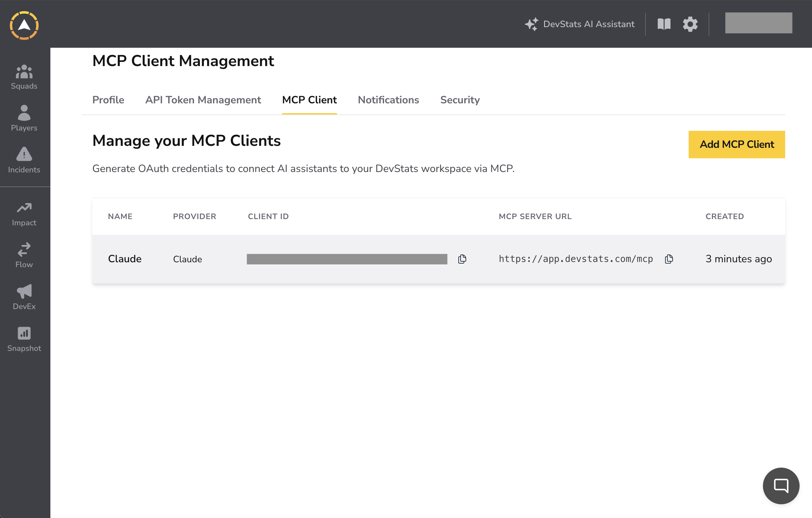Open the documentation book icon
This screenshot has width=812, height=518.
click(664, 24)
